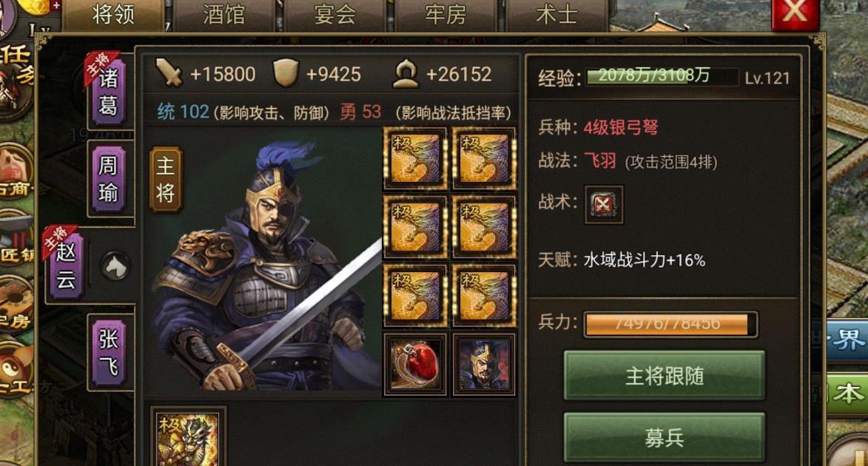Open the 牢房 tab
The height and width of the screenshot is (466, 868).
pos(445,15)
